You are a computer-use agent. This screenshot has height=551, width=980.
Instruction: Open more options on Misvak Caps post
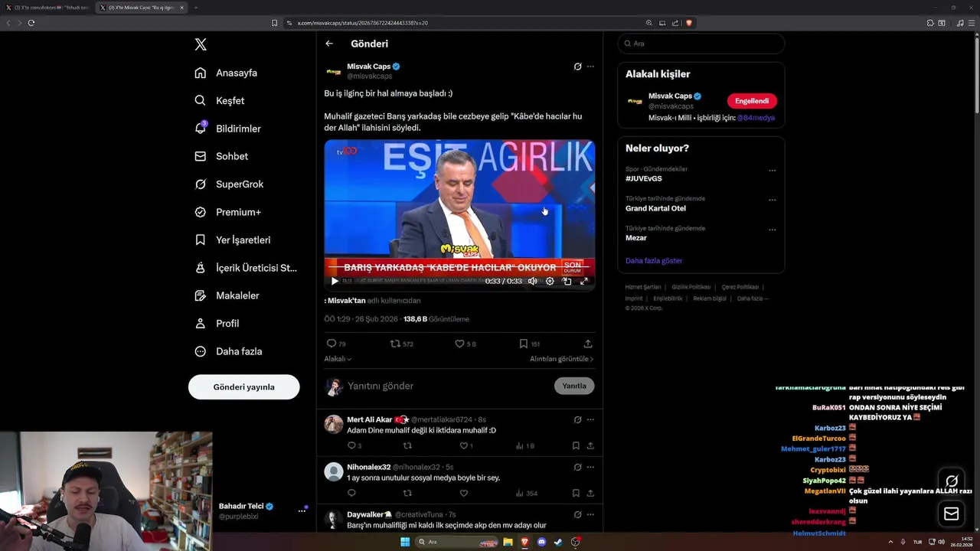590,67
